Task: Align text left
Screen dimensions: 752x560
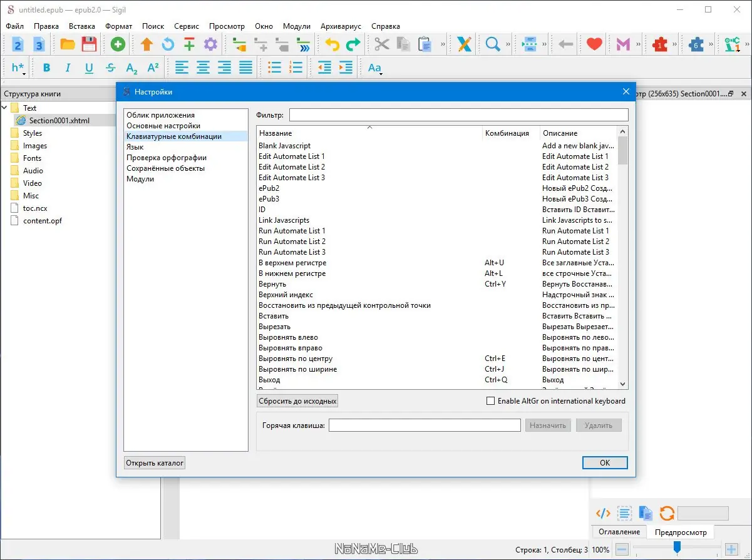Action: click(x=182, y=68)
